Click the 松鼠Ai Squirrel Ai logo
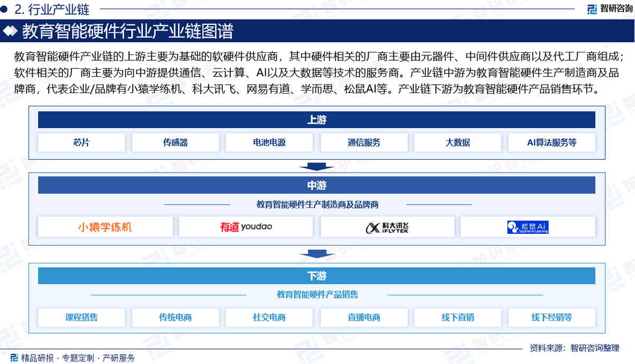635x364 pixels. pos(528,227)
